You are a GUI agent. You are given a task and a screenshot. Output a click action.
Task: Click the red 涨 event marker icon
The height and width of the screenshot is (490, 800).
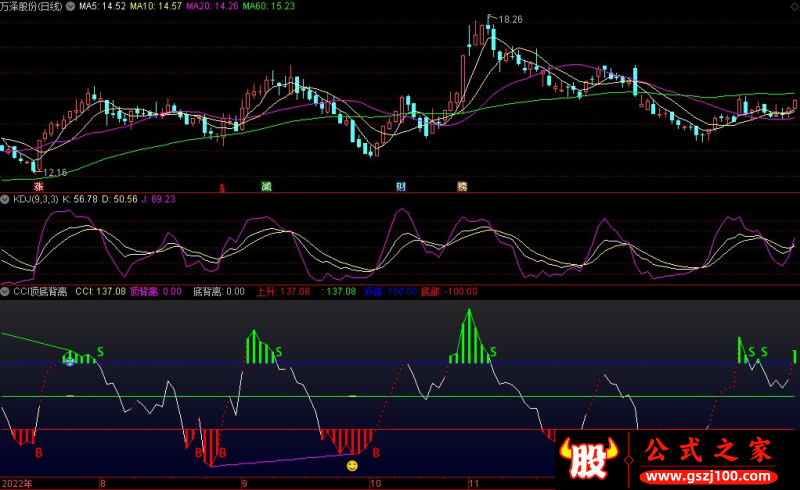point(39,186)
